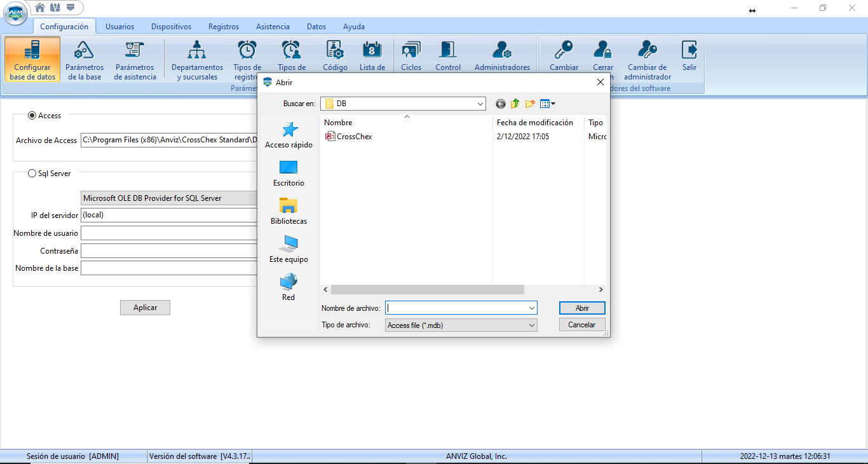This screenshot has width=868, height=464.
Task: Select Este equipo in places bar
Action: click(288, 250)
